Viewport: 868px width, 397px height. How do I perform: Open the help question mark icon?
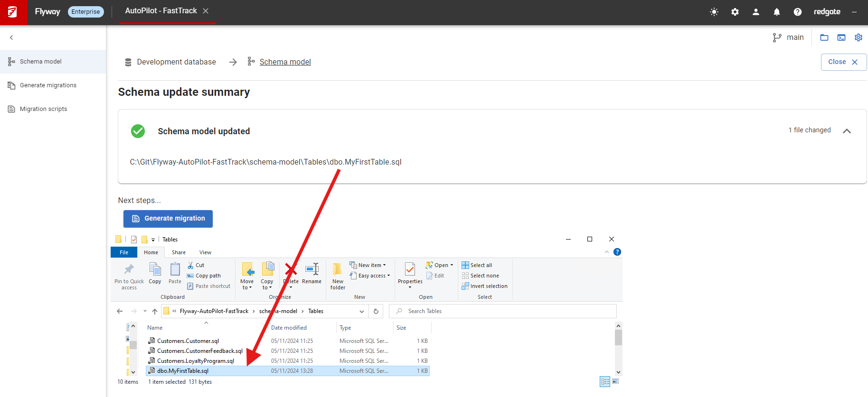click(797, 12)
